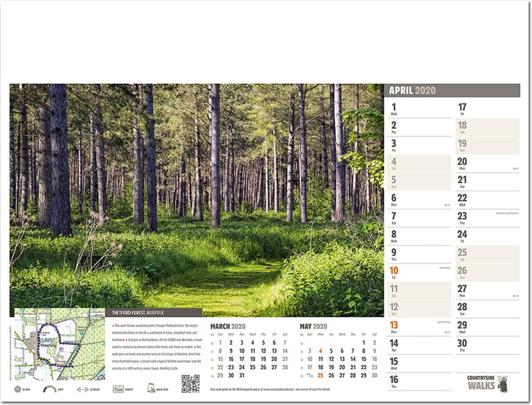Select the shaded April 12 Sun cell
Screen dimensions: 532x405
[419, 309]
